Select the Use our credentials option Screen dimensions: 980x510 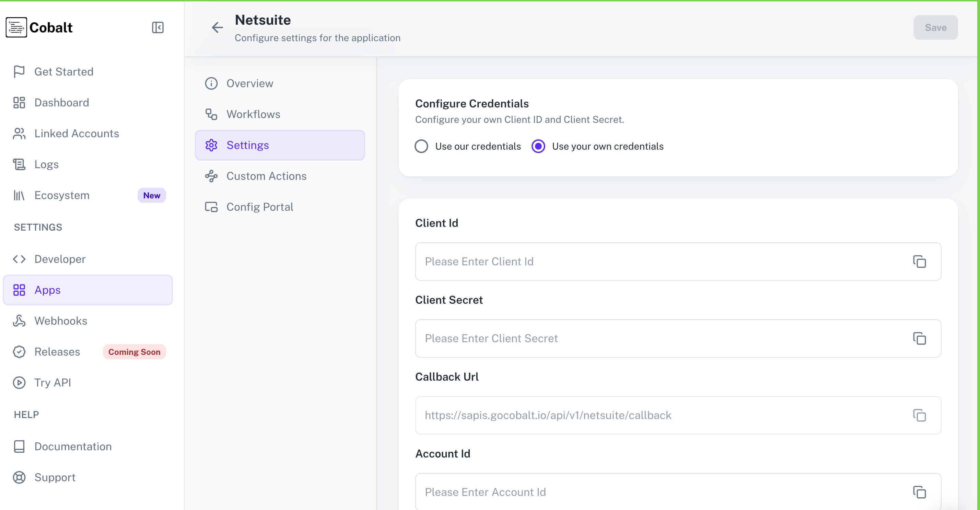(x=421, y=146)
